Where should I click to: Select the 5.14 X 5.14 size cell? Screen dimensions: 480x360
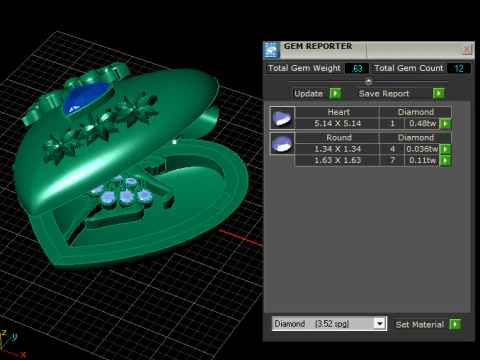click(x=337, y=124)
